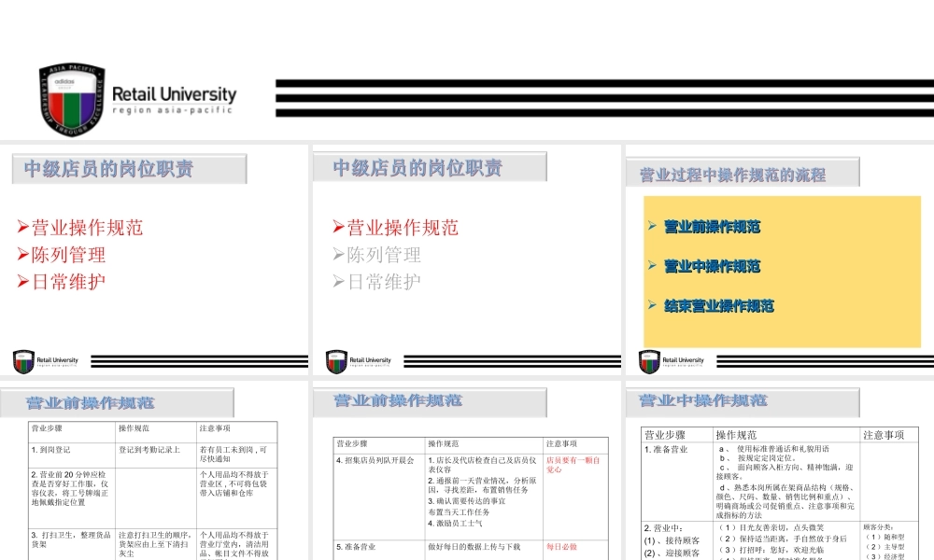Image resolution: width=934 pixels, height=560 pixels.
Task: Click the '5. 准备营业' table cell
Action: tap(379, 549)
